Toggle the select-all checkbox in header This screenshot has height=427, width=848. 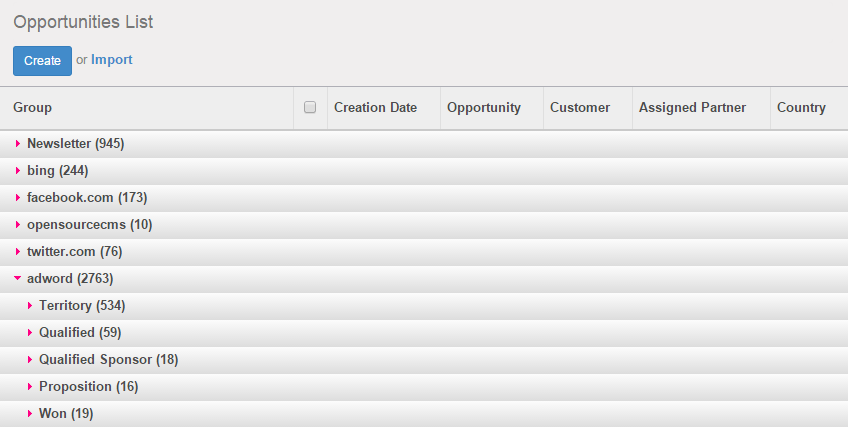310,108
